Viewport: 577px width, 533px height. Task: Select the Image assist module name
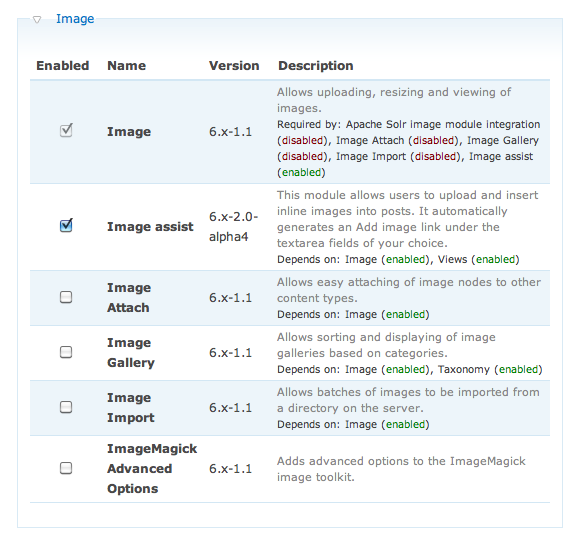(x=150, y=227)
